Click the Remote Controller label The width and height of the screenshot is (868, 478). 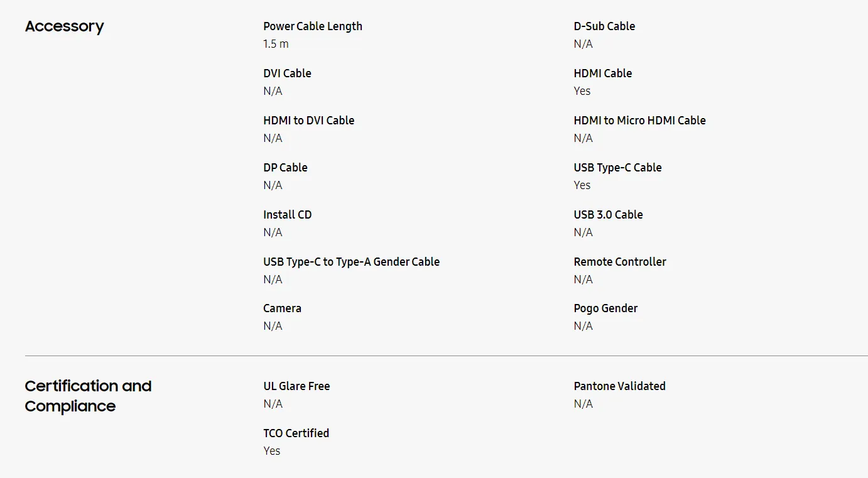(x=620, y=262)
